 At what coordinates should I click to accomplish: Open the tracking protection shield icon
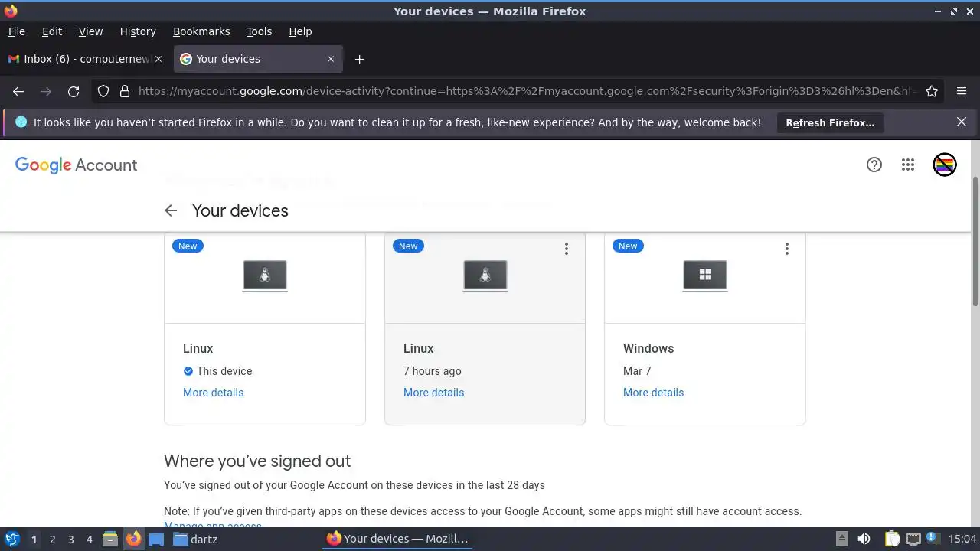(103, 91)
